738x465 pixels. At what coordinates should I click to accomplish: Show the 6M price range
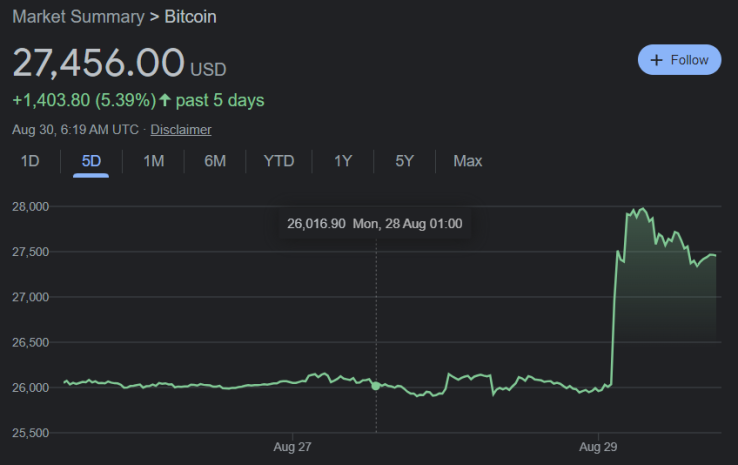215,161
